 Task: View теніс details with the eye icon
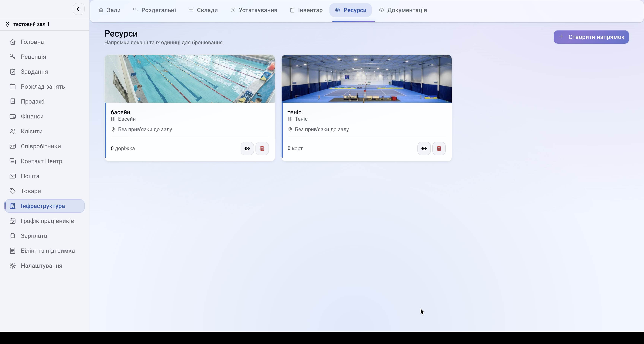(x=424, y=148)
